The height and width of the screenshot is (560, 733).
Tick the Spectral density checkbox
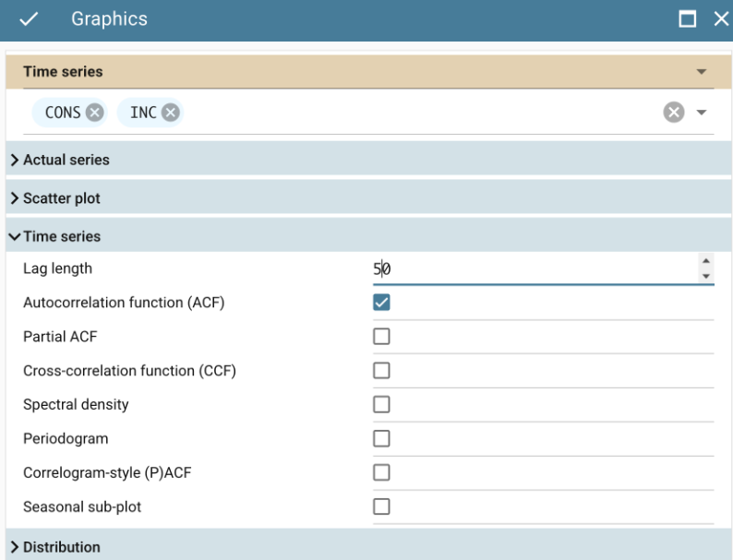pyautogui.click(x=381, y=404)
